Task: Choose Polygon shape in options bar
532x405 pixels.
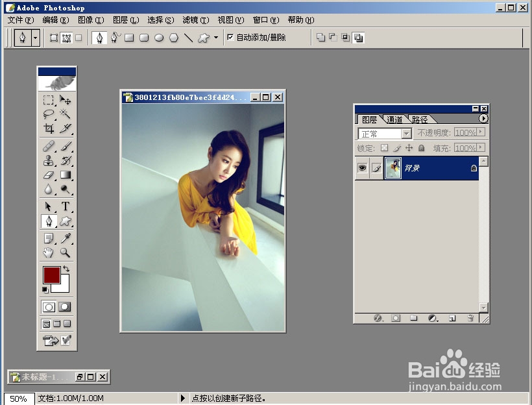Action: coord(174,38)
